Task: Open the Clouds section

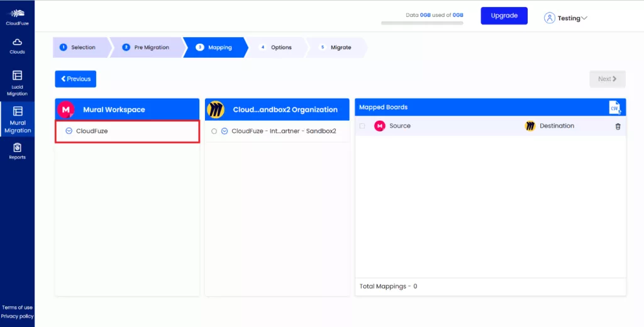Action: coord(17,46)
